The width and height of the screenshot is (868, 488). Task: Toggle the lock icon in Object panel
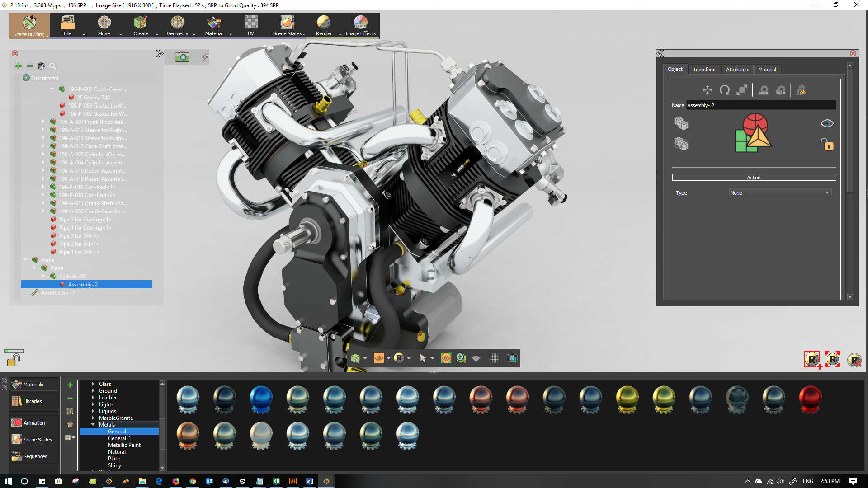point(827,145)
